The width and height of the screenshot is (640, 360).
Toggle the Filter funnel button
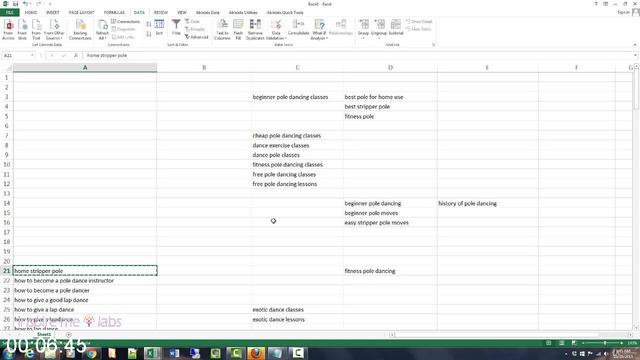click(x=176, y=27)
